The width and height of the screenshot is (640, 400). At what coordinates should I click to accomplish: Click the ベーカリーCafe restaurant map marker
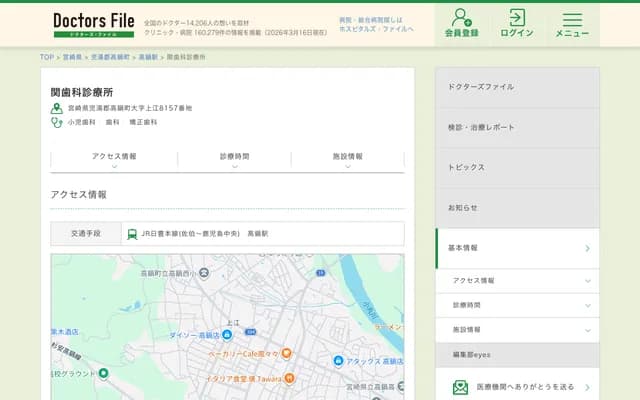[x=286, y=353]
